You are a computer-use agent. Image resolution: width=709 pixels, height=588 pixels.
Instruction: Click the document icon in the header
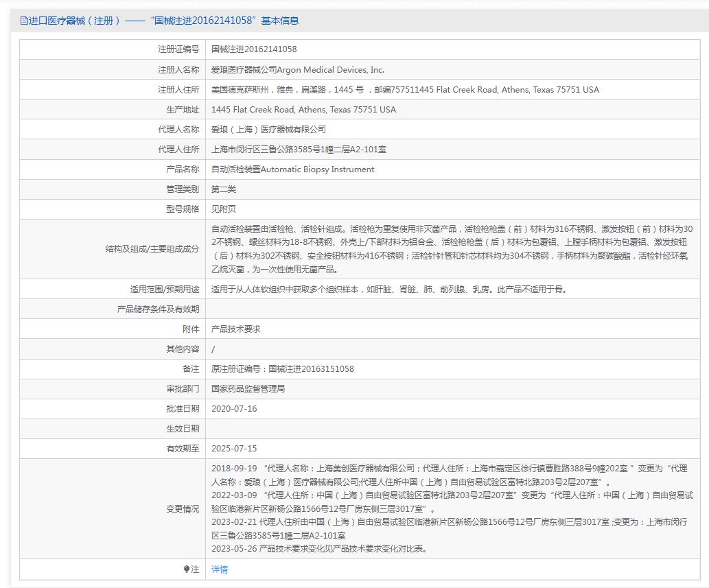point(24,21)
